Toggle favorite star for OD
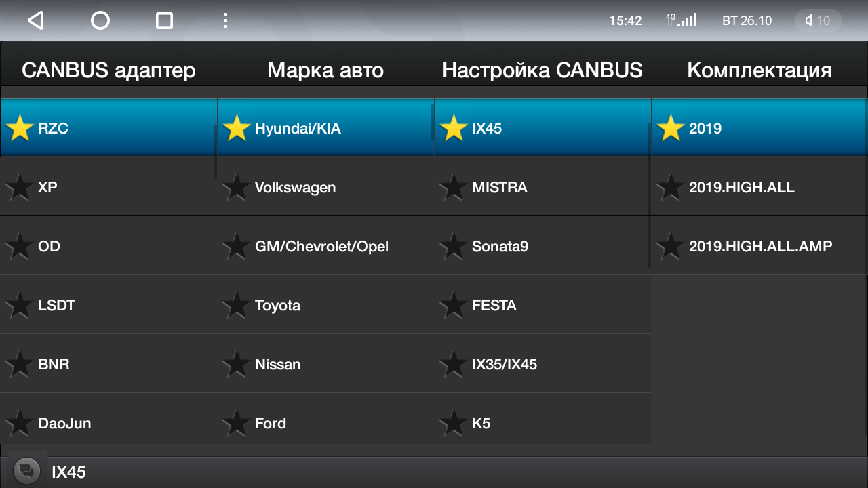 (20, 246)
